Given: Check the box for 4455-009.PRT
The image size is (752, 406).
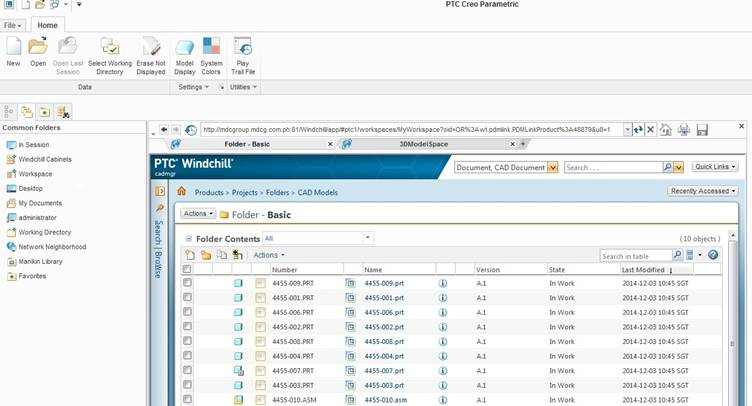Looking at the screenshot, I should pyautogui.click(x=187, y=283).
